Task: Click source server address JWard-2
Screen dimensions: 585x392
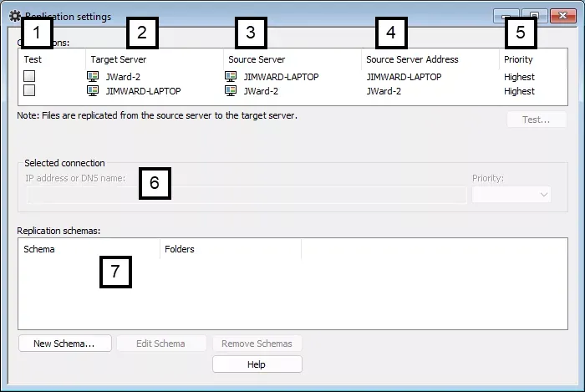Action: click(384, 91)
